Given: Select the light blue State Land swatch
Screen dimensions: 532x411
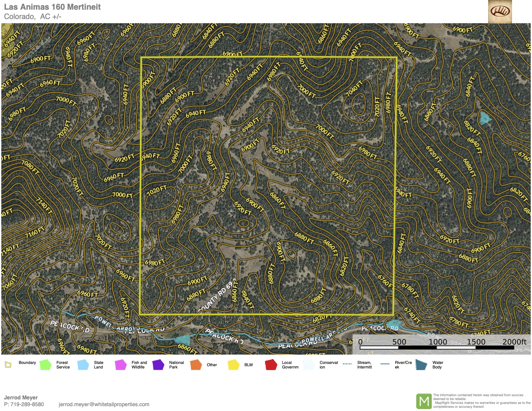Looking at the screenshot, I should pos(83,365).
